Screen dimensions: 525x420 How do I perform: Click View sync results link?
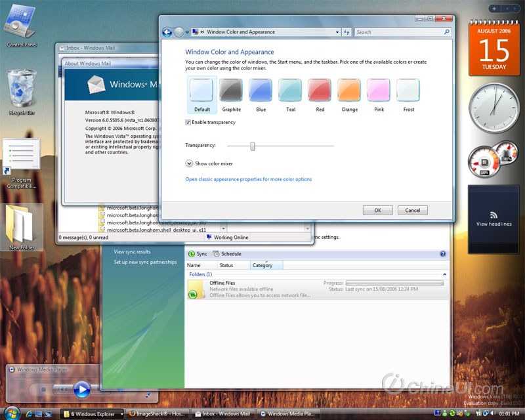tap(133, 252)
